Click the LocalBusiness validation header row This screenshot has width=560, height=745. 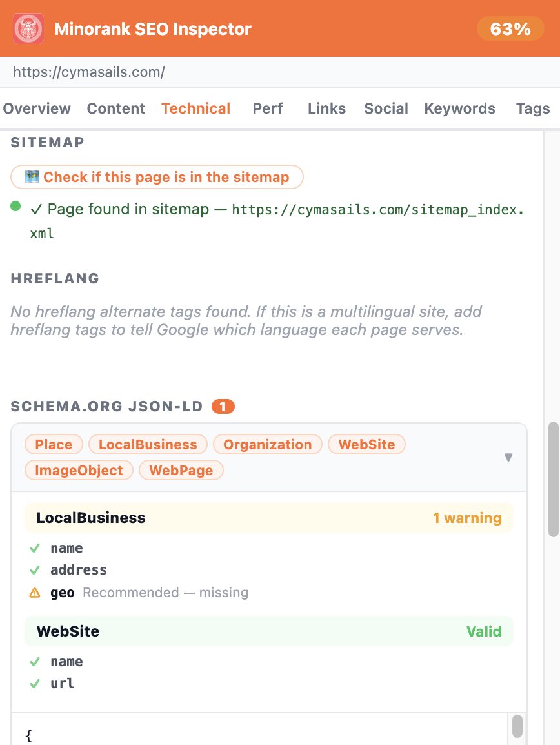coord(269,517)
